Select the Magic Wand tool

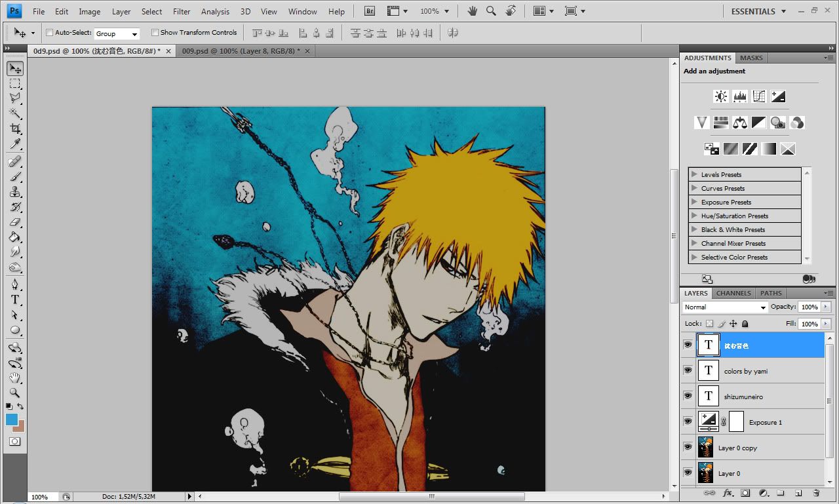(x=14, y=113)
